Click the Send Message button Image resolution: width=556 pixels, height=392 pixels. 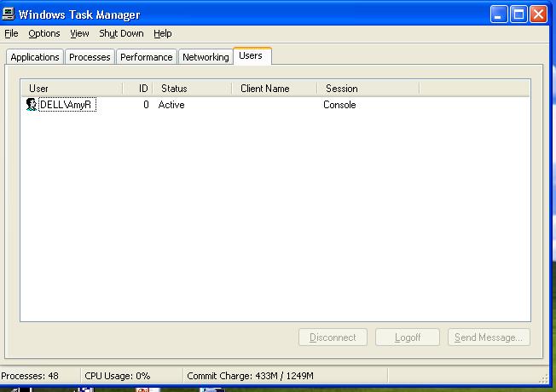pyautogui.click(x=489, y=337)
